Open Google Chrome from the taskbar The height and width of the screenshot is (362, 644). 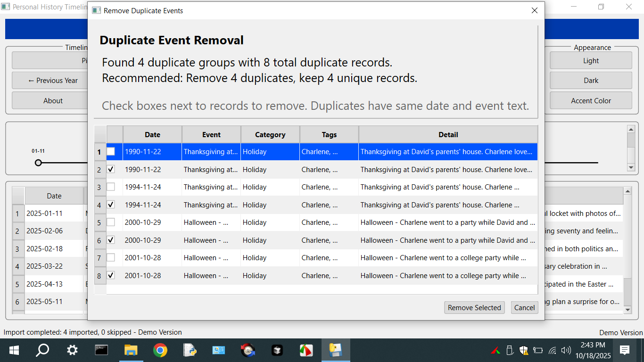[160, 350]
